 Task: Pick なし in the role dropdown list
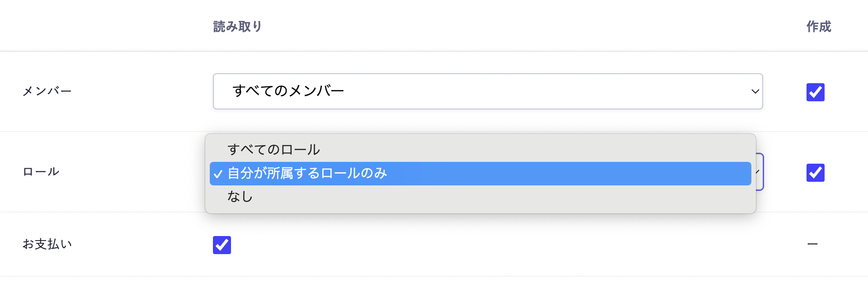[240, 197]
